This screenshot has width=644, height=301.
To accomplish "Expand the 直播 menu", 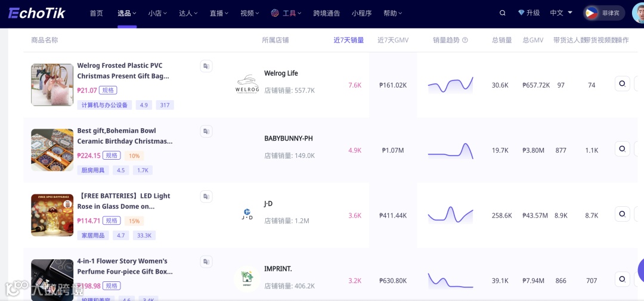I will pos(219,13).
